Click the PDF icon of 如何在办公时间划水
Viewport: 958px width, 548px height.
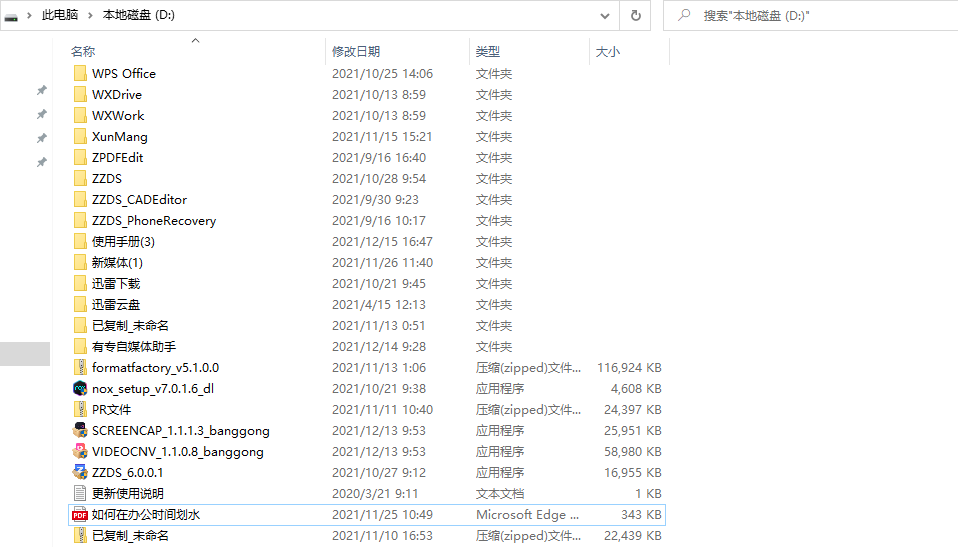pyautogui.click(x=80, y=514)
